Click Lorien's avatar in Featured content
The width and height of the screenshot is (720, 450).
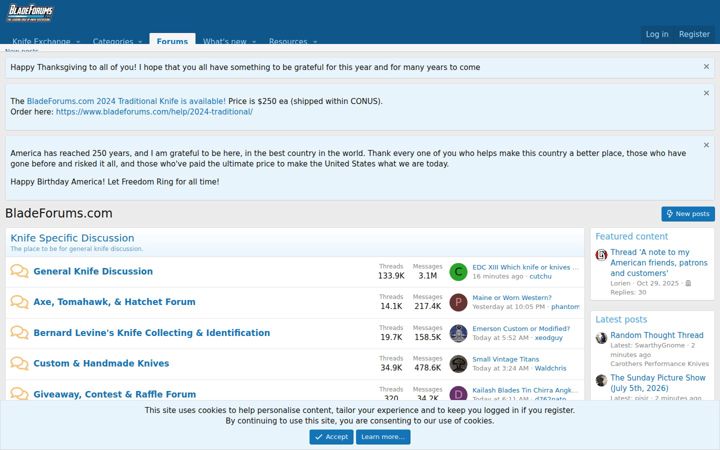point(602,255)
